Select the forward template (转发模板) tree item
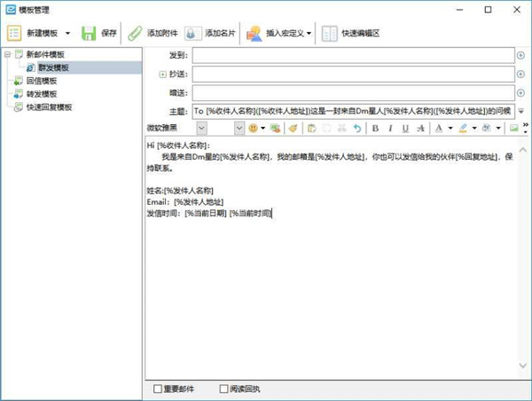 click(x=43, y=94)
